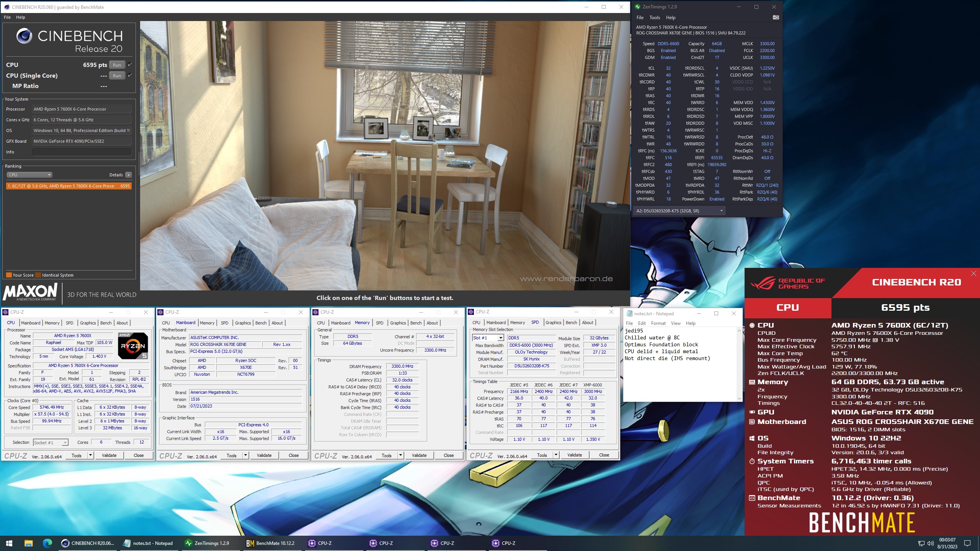Image resolution: width=980 pixels, height=551 pixels.
Task: Open Start menu Windows icon
Action: [9, 543]
